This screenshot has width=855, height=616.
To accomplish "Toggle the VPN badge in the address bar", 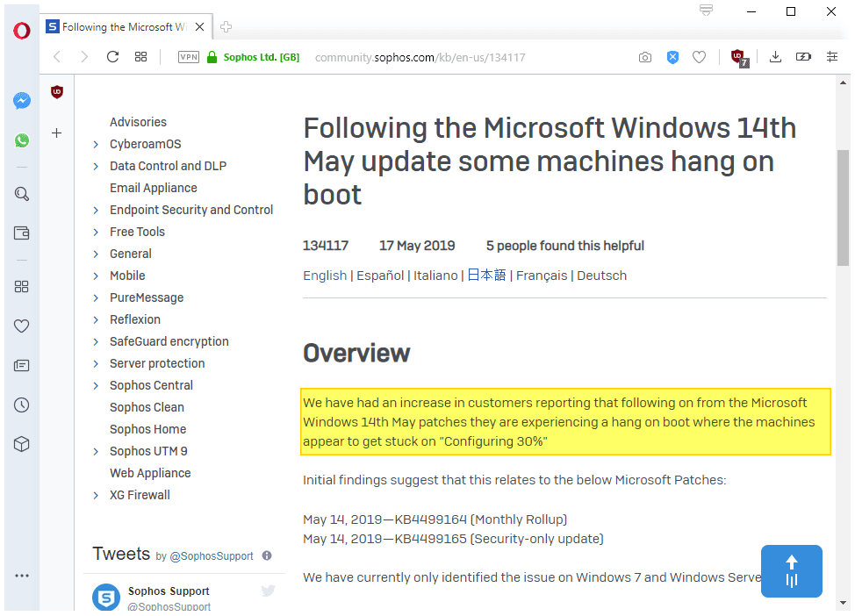I will [189, 57].
